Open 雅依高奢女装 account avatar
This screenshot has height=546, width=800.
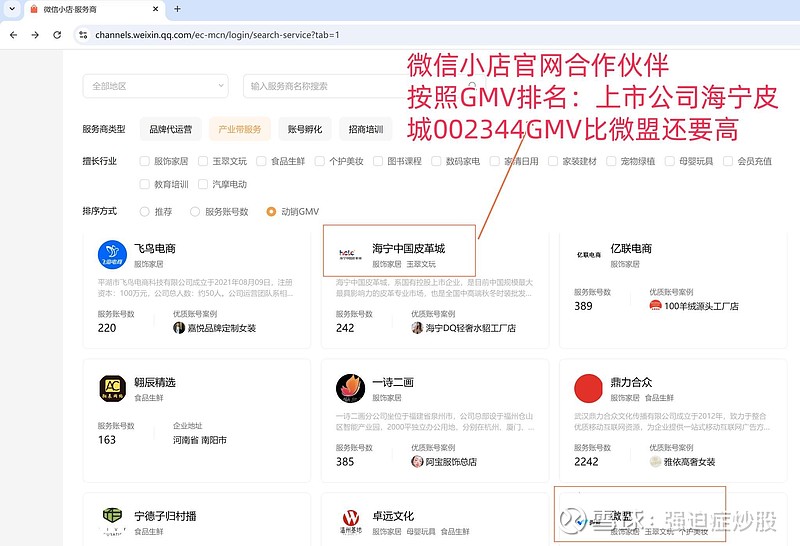click(x=655, y=461)
